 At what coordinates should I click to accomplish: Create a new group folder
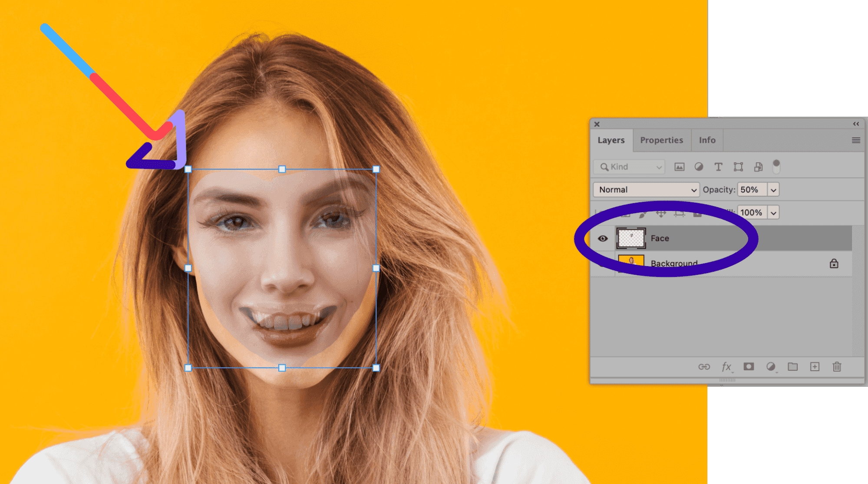point(793,367)
